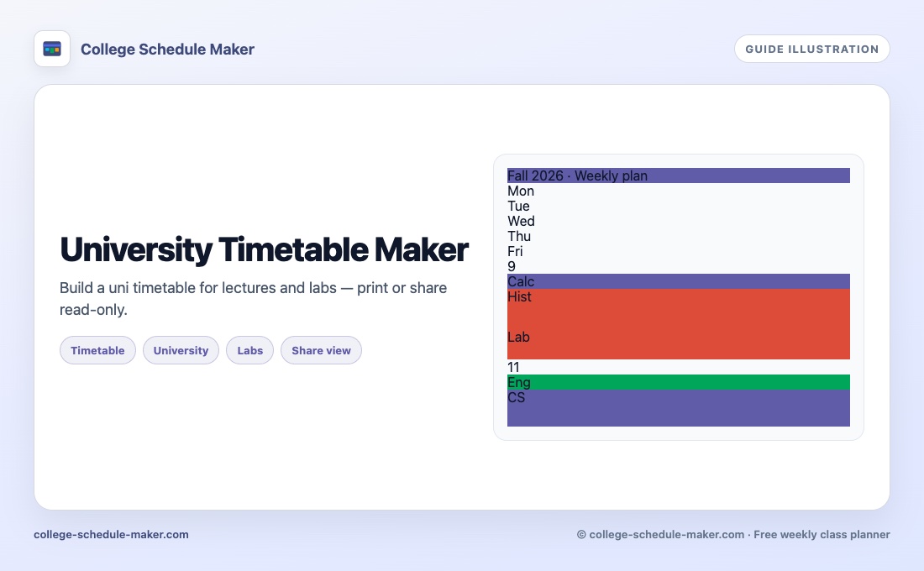Click the University Timetable Maker heading

click(x=264, y=249)
